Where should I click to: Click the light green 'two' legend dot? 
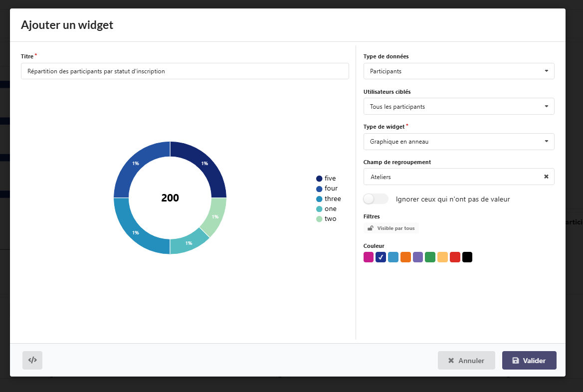pos(319,219)
